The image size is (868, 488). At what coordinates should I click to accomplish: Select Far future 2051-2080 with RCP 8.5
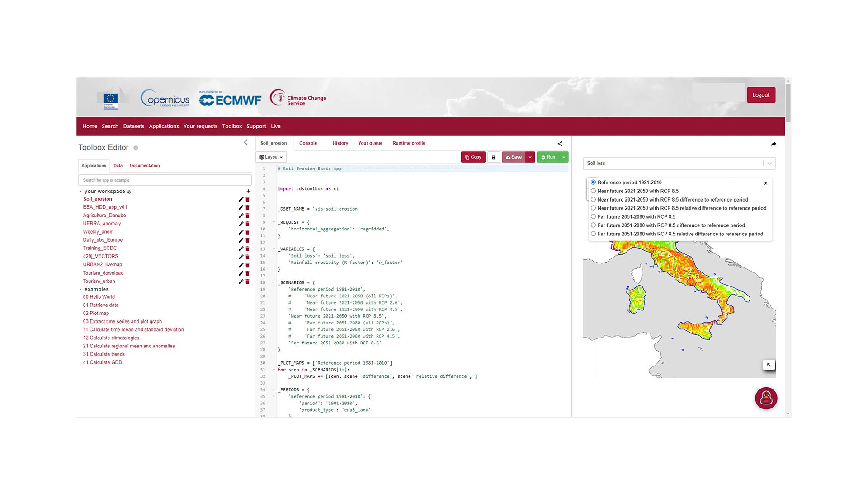pyautogui.click(x=594, y=217)
